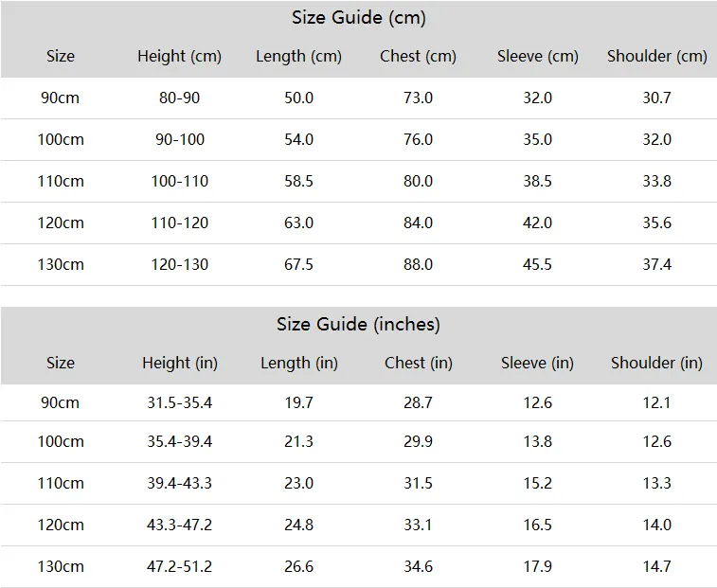Click the 42.0 sleeve value
Image resolution: width=717 pixels, height=588 pixels.
tap(538, 223)
